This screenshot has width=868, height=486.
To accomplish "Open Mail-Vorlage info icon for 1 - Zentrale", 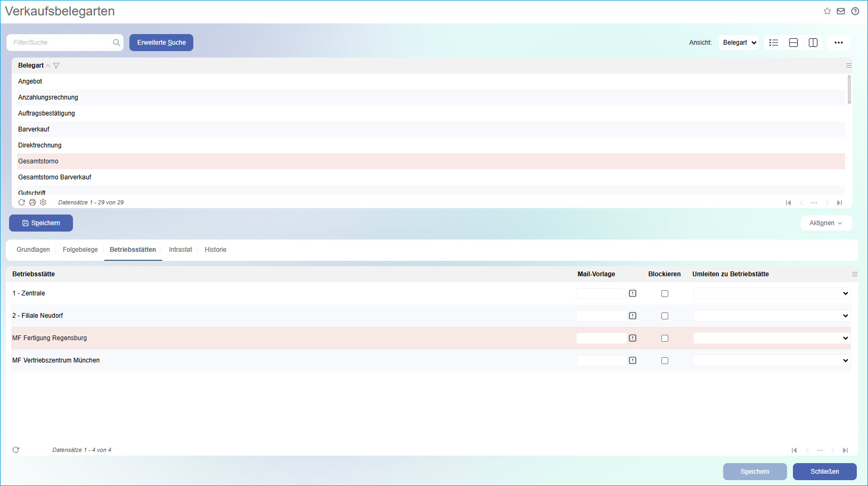I will pos(633,293).
